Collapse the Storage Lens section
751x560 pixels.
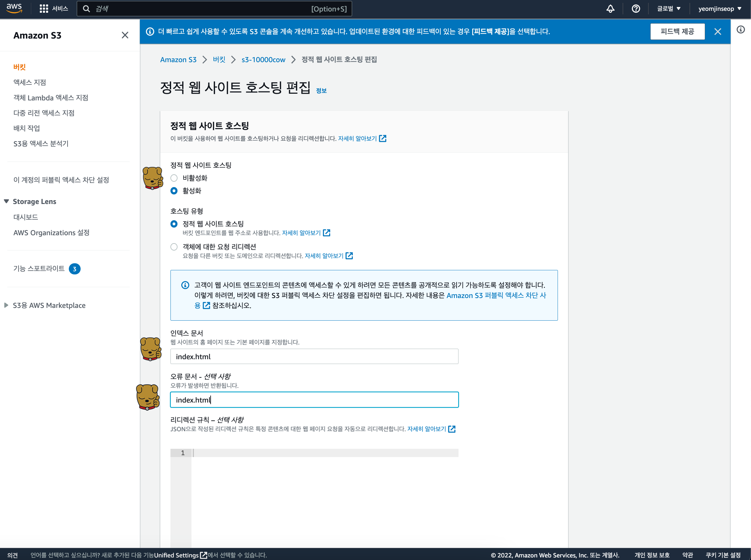coord(6,201)
